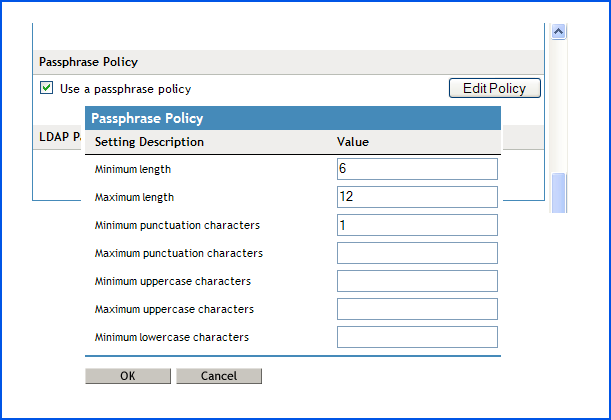Select the Minimum lowercase characters input field
Screen dimensions: 611x420
(417, 337)
